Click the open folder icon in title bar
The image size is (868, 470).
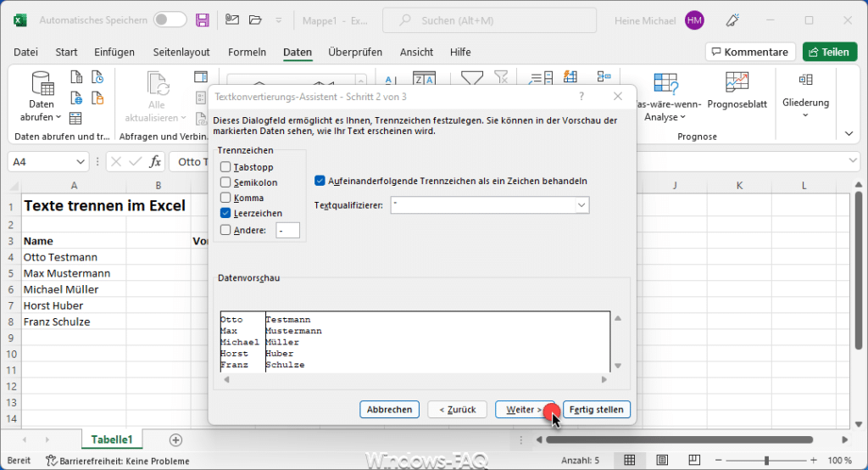click(x=255, y=20)
